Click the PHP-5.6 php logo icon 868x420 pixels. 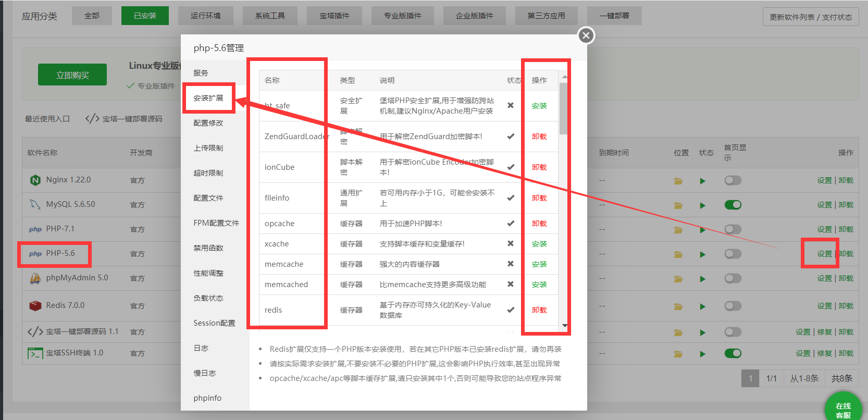pyautogui.click(x=35, y=254)
